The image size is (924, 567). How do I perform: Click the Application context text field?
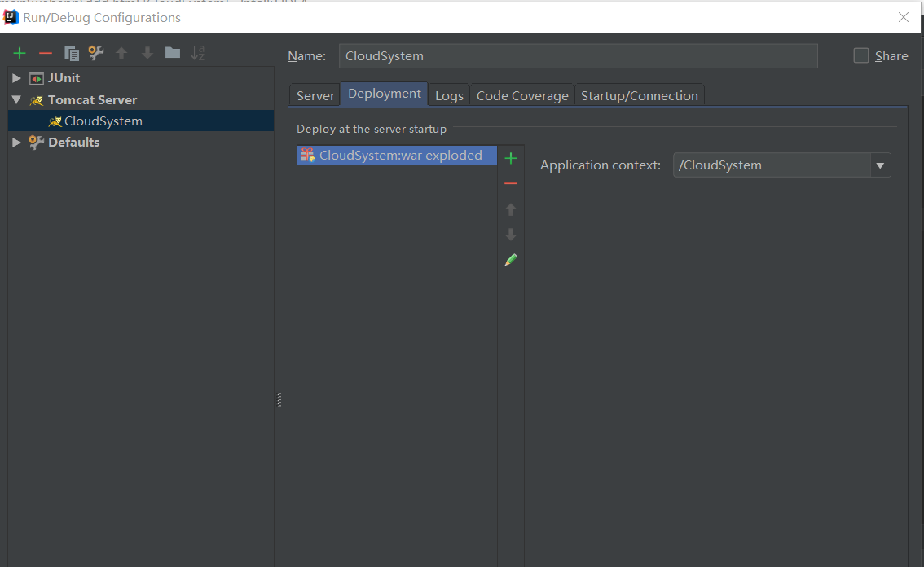click(772, 165)
